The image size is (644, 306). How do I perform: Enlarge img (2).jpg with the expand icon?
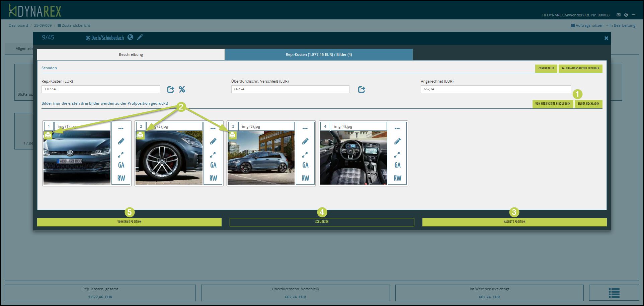213,155
